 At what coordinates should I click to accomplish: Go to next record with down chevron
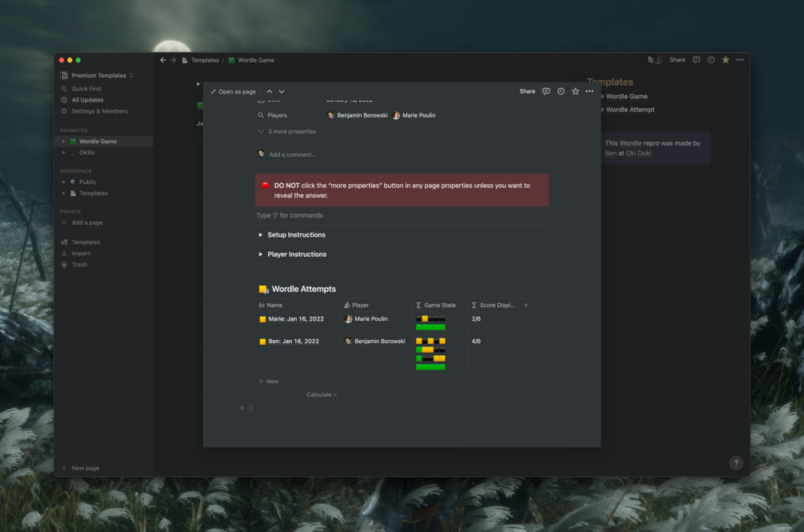pos(282,92)
